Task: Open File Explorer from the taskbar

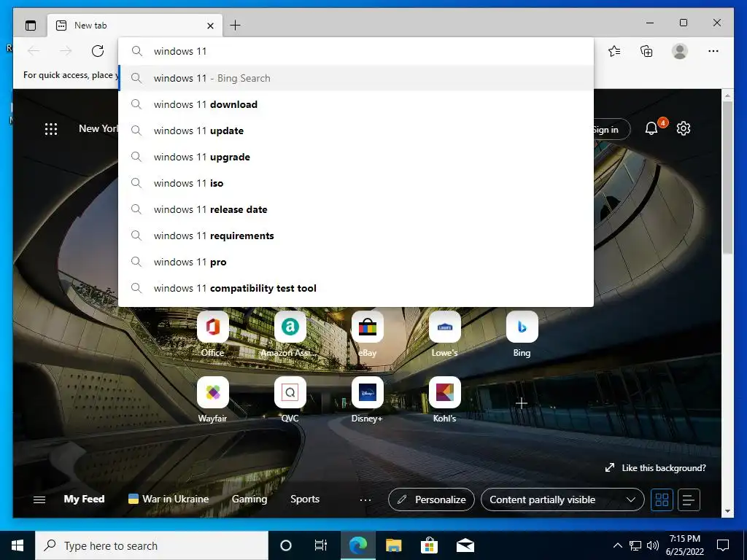Action: click(x=393, y=545)
